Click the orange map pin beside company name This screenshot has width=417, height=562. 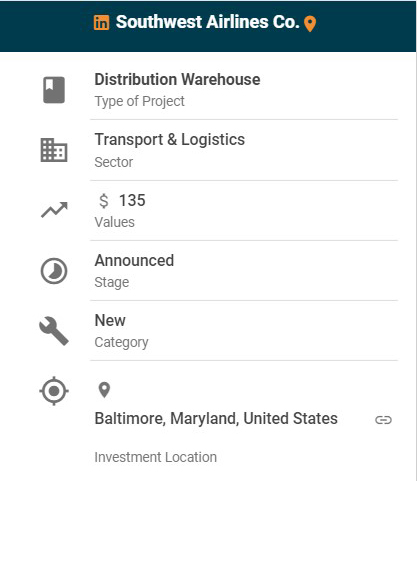click(x=310, y=24)
